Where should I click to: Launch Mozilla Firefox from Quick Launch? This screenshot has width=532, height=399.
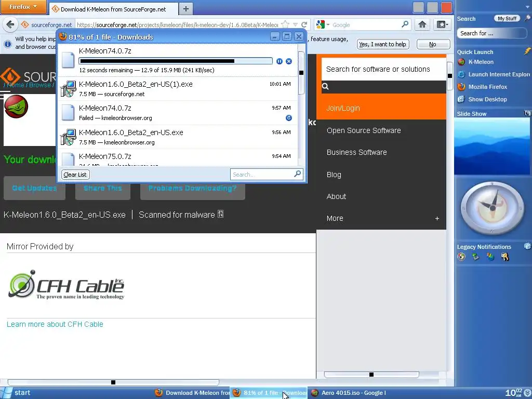483,87
